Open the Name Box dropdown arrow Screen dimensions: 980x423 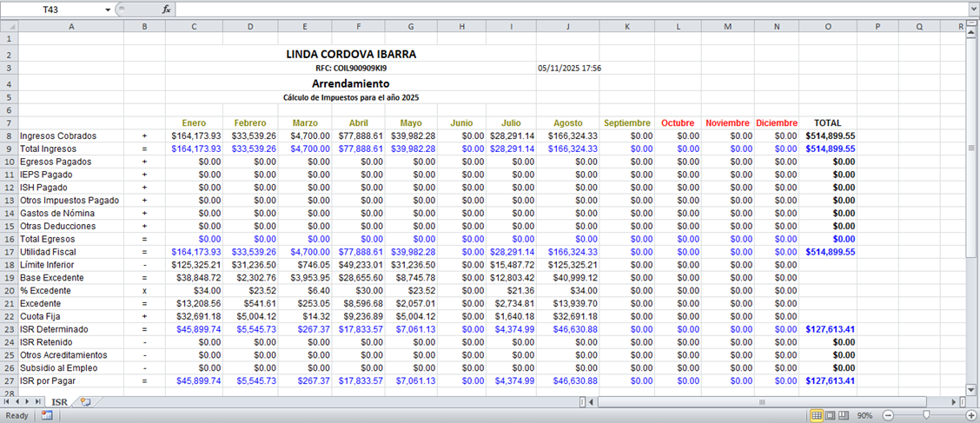coord(108,10)
